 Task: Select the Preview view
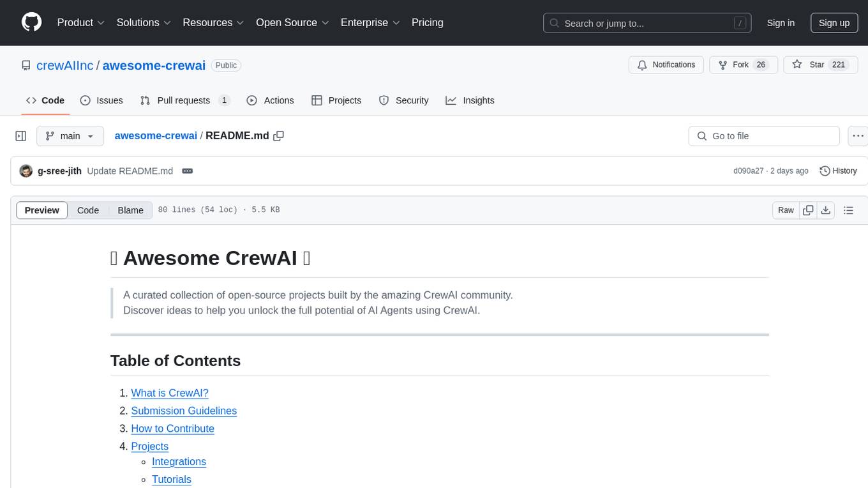click(x=42, y=210)
